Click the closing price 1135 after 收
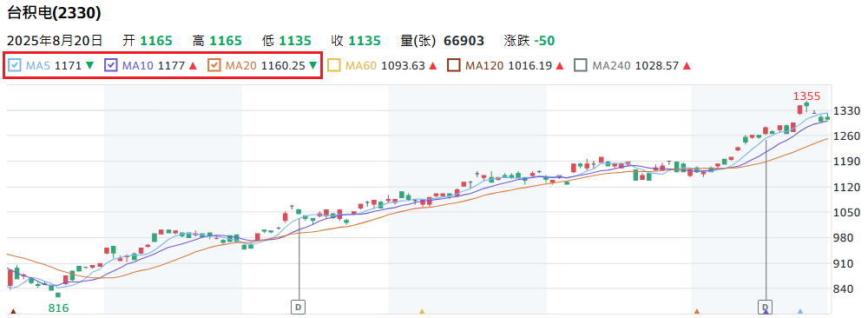This screenshot has width=868, height=318. pos(365,41)
